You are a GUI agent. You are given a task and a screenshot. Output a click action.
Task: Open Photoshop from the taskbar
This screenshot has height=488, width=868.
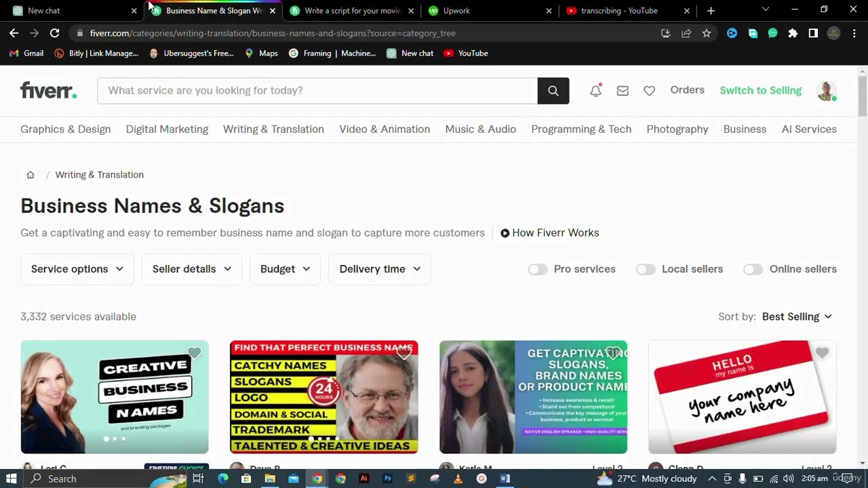tap(387, 479)
